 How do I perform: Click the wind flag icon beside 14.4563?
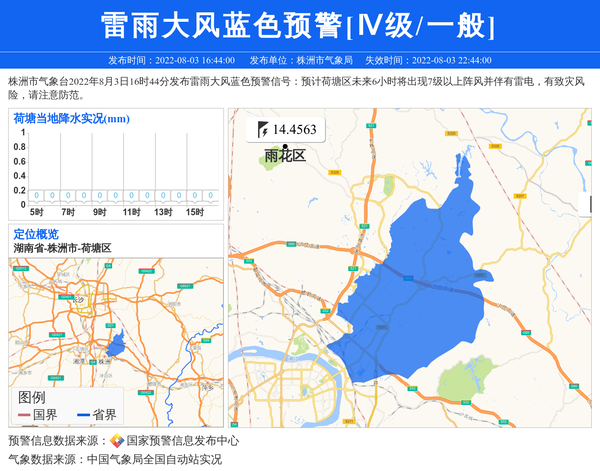(263, 129)
